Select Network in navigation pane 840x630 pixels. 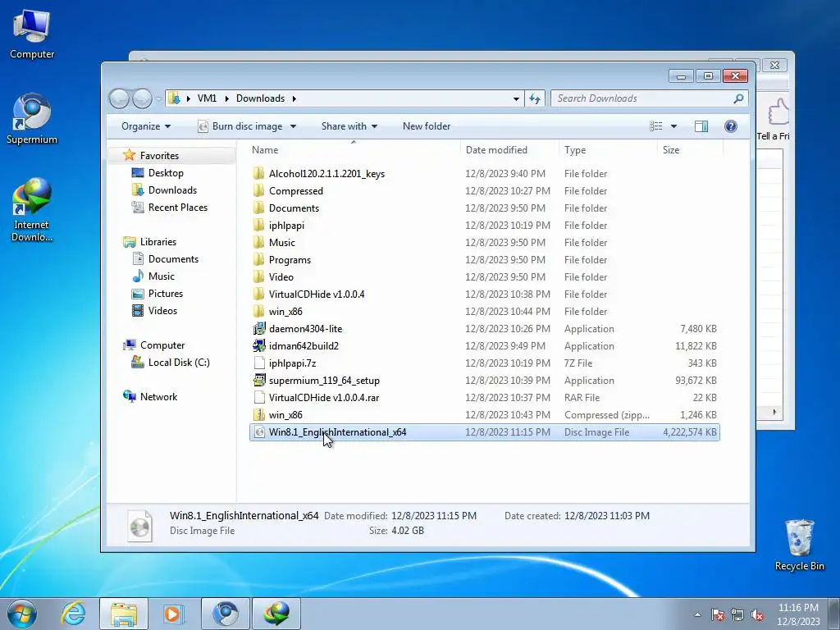[150, 397]
